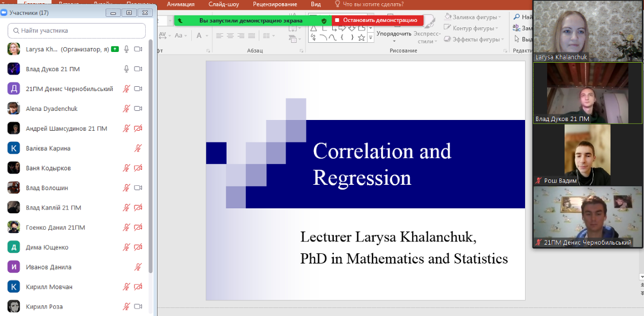Screen dimensions: 644x316
Task: Select the triangle shape in shapes gallery
Action: pyautogui.click(x=313, y=29)
